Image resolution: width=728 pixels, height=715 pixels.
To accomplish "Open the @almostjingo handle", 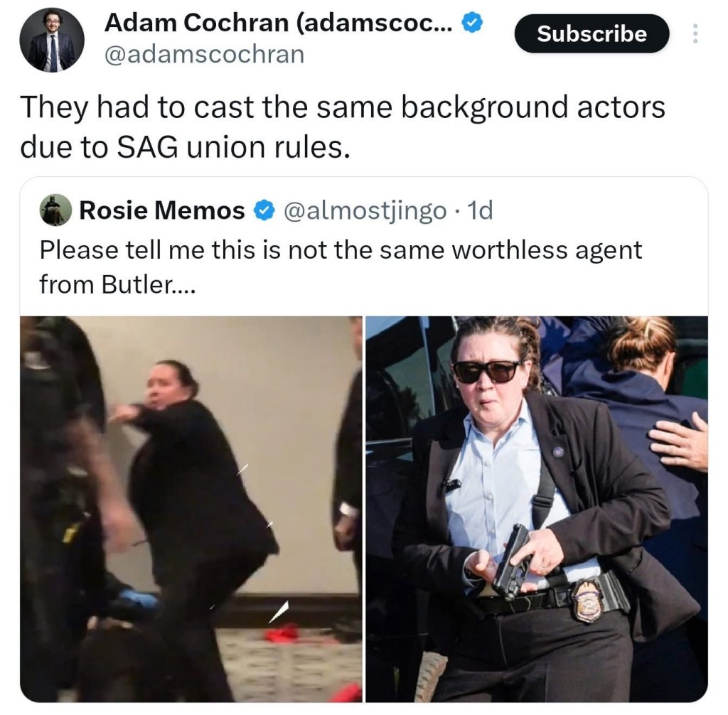I will pos(364,211).
